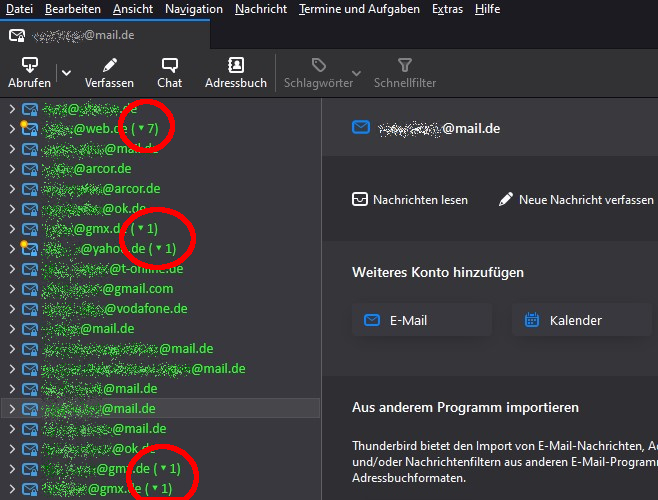This screenshot has width=658, height=500.
Task: Click the first @arcor.de mailbox icon
Action: click(x=30, y=169)
